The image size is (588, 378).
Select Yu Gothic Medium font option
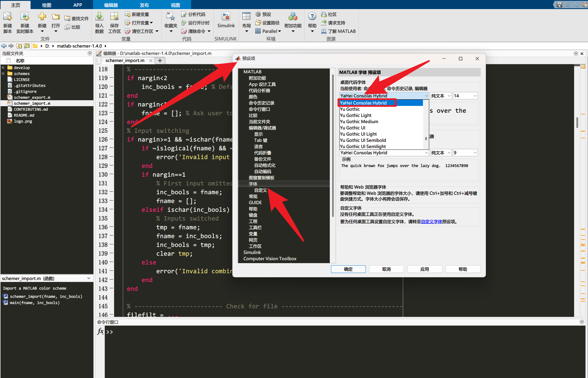(x=381, y=121)
